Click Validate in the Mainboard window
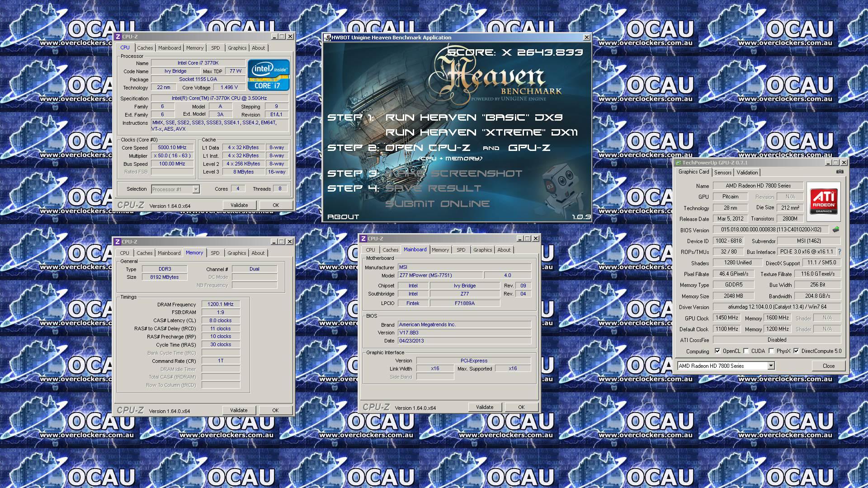This screenshot has height=488, width=868. point(485,407)
